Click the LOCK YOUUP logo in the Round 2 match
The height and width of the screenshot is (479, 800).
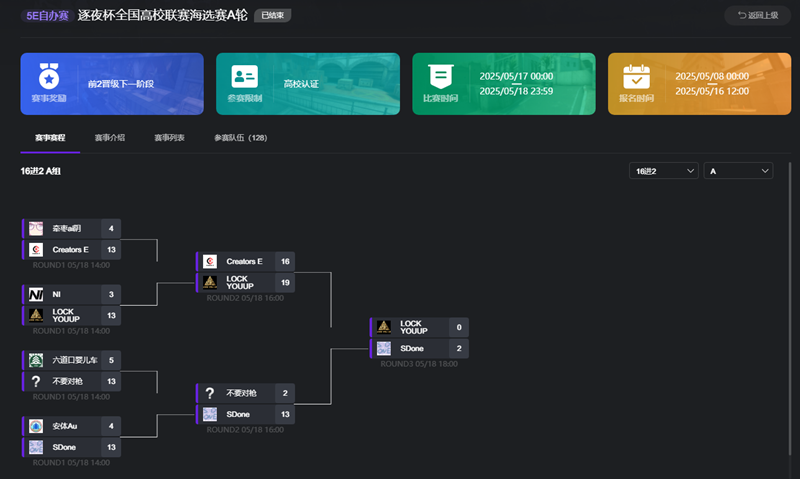(210, 282)
